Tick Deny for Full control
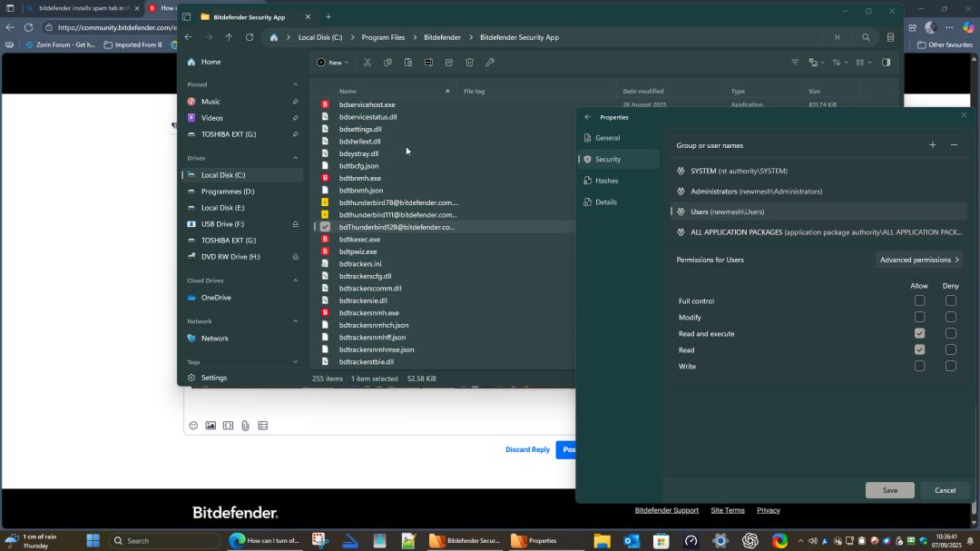 pyautogui.click(x=951, y=300)
